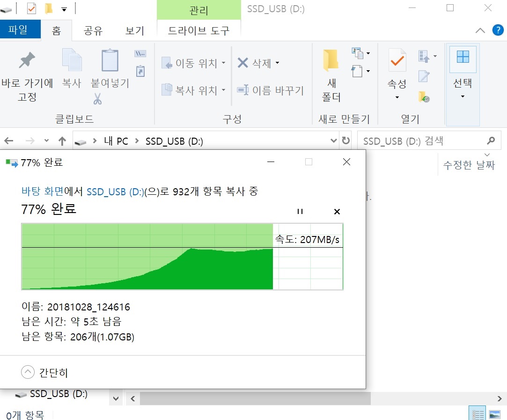Click the '수정한 날짜' column header

469,165
